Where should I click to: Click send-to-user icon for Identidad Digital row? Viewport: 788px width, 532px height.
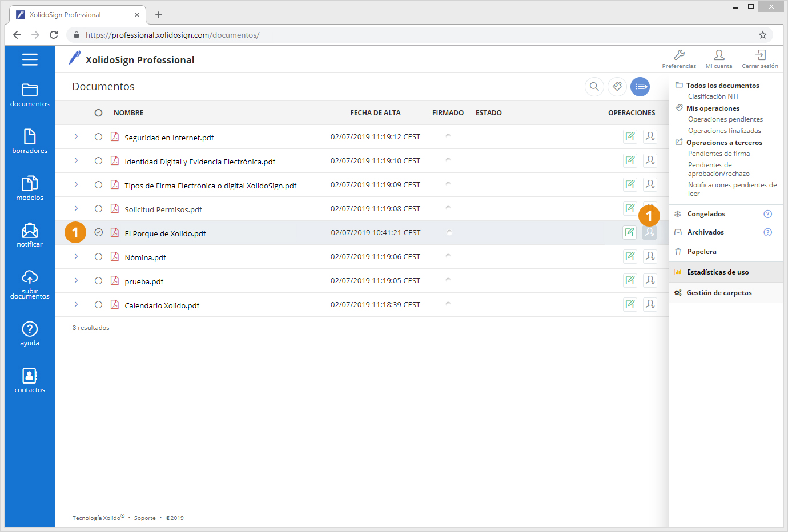point(650,160)
